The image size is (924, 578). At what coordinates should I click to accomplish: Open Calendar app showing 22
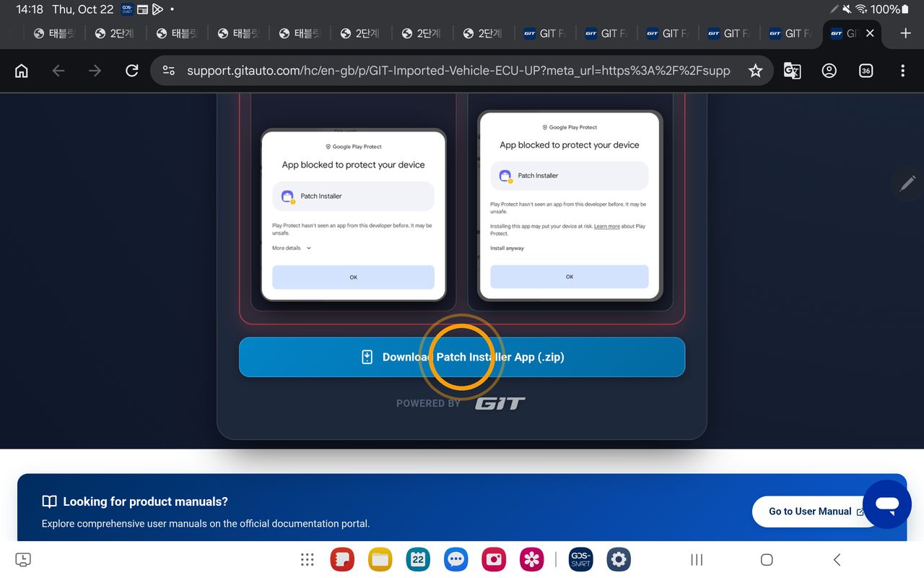(x=418, y=559)
